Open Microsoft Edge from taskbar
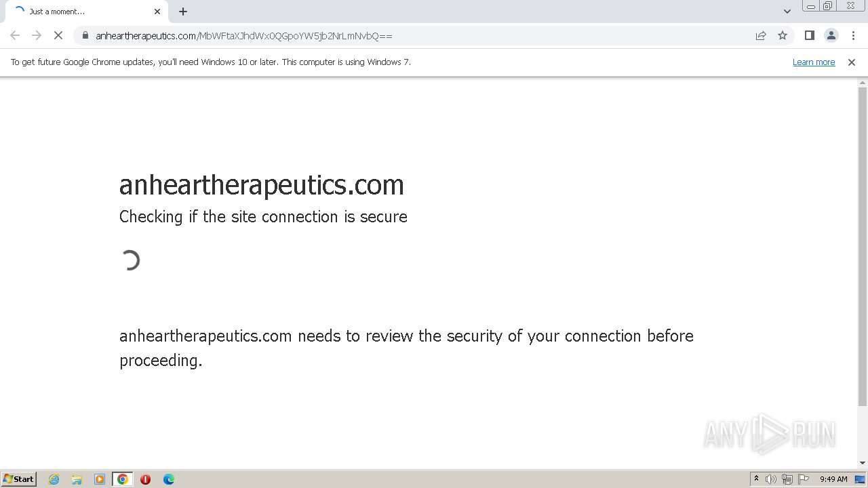This screenshot has width=868, height=488. point(169,479)
